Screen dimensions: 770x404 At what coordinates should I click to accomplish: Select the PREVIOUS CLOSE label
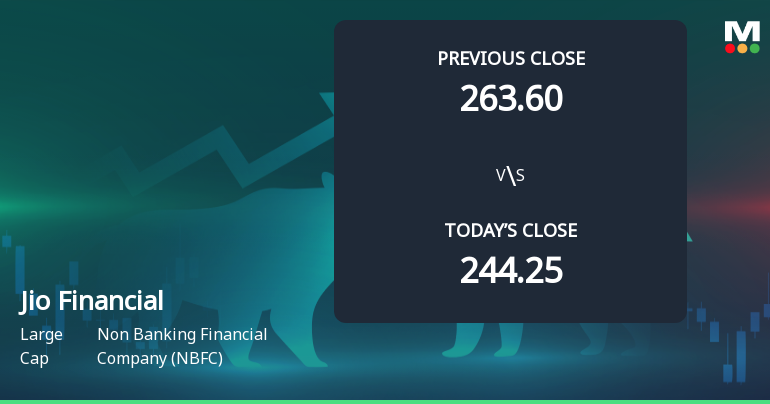coord(511,58)
